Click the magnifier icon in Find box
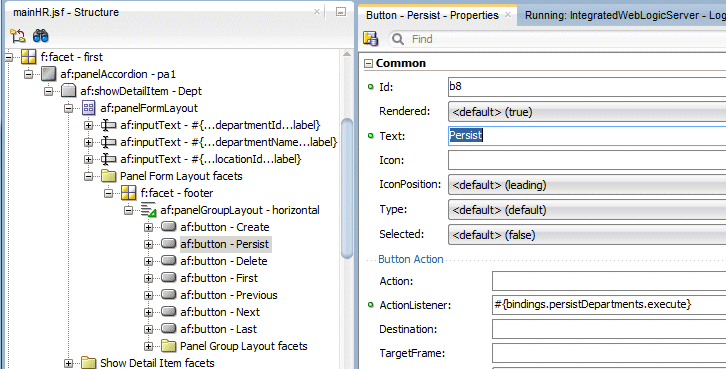 [398, 39]
